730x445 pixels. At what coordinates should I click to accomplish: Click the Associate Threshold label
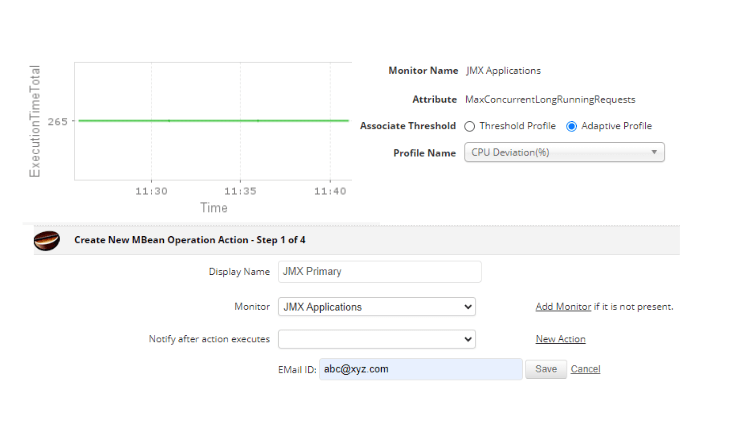(x=408, y=126)
